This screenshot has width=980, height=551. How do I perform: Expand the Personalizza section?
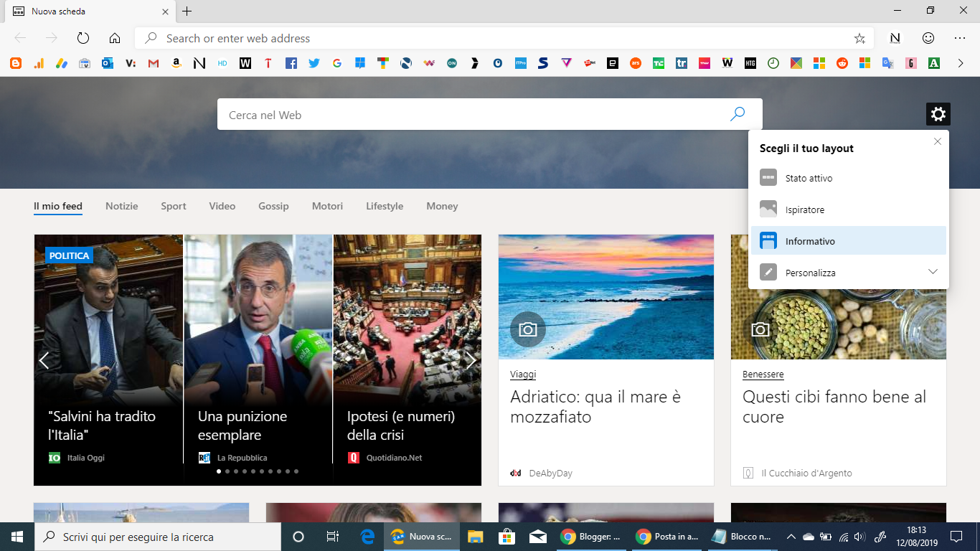[933, 272]
